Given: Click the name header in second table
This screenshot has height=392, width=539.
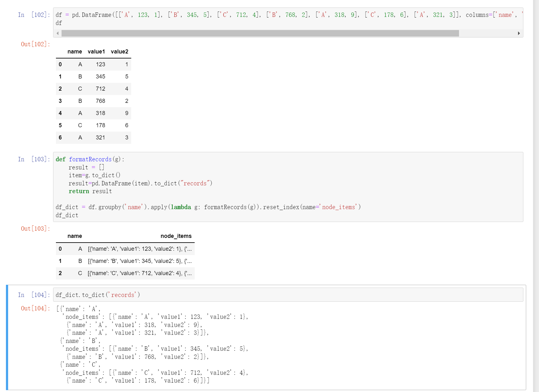Looking at the screenshot, I should pos(75,236).
